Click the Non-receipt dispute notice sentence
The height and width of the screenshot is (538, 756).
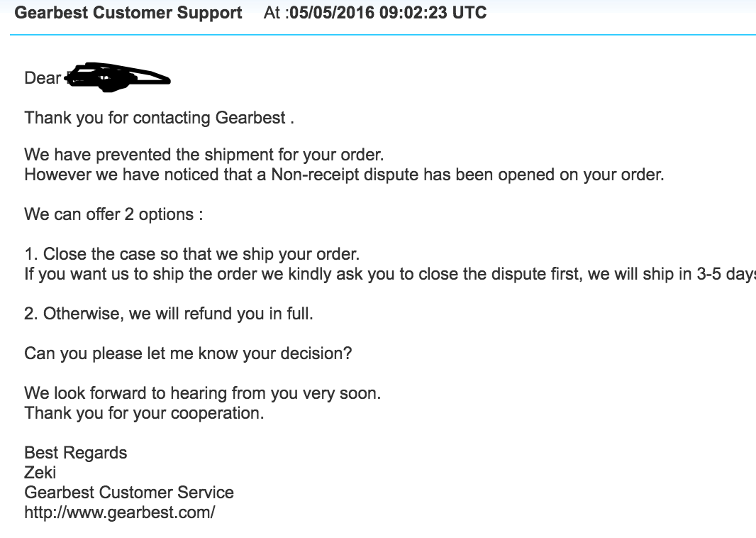[x=344, y=175]
